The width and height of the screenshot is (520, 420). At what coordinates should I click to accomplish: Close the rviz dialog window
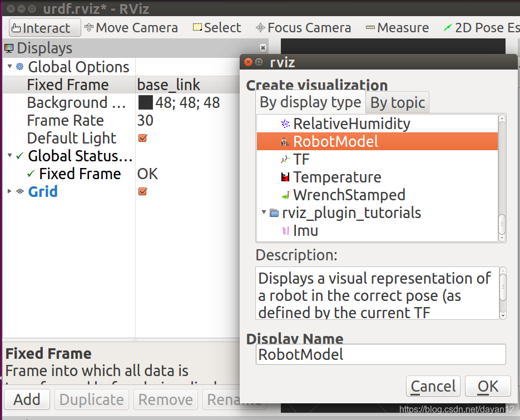tap(248, 62)
